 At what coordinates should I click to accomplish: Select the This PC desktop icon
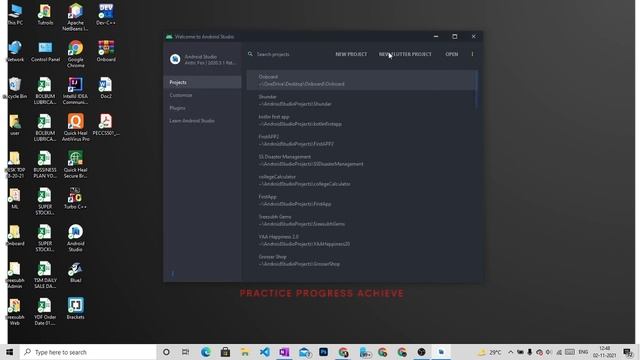(x=15, y=15)
